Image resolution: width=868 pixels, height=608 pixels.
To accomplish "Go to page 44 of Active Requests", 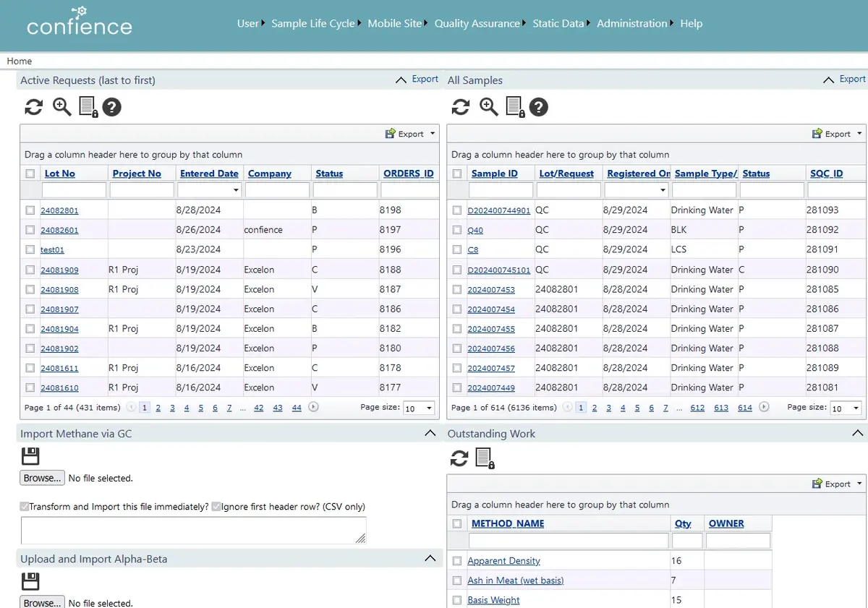I will [297, 408].
